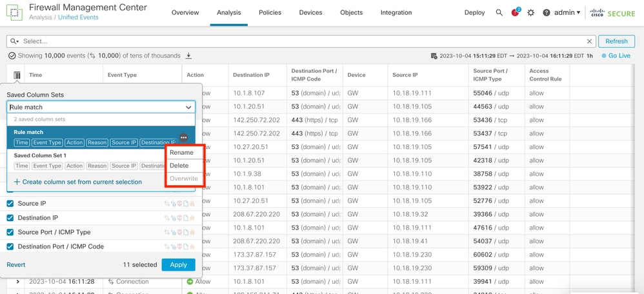
Task: Choose the Rule match column set
Action: click(101, 137)
